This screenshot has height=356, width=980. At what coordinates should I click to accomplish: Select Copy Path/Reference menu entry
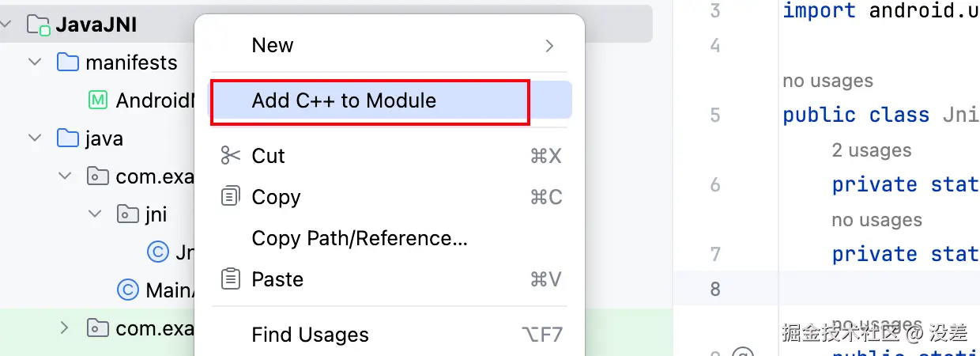pyautogui.click(x=360, y=238)
